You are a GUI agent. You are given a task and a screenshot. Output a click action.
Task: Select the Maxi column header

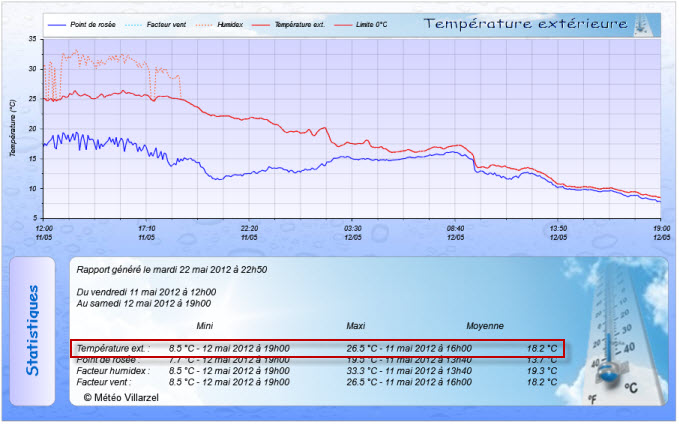click(355, 326)
